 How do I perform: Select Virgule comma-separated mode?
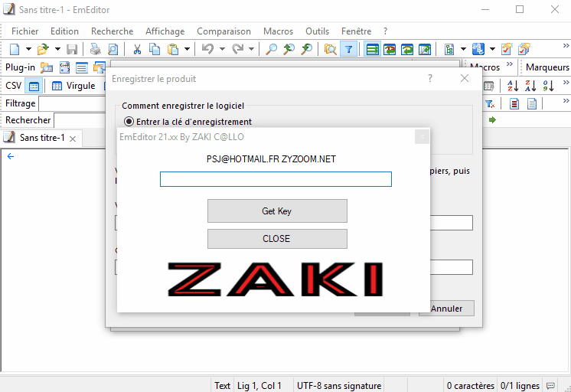pyautogui.click(x=73, y=86)
